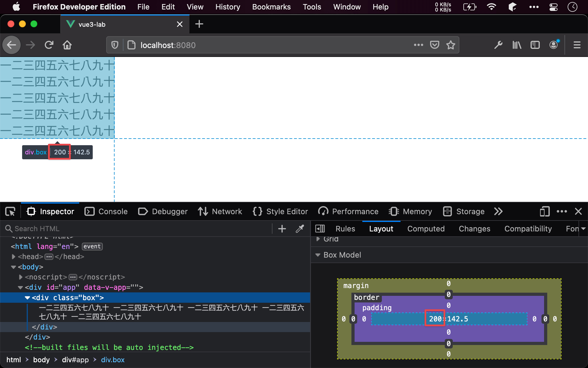This screenshot has height=368, width=588.
Task: Select the div#app breadcrumb
Action: point(75,360)
